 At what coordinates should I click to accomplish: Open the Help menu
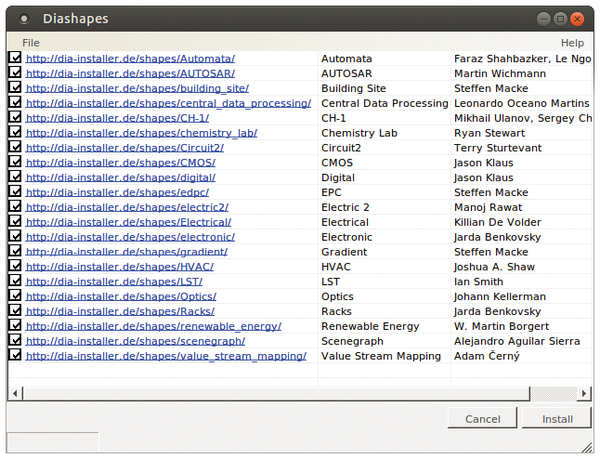(x=572, y=43)
